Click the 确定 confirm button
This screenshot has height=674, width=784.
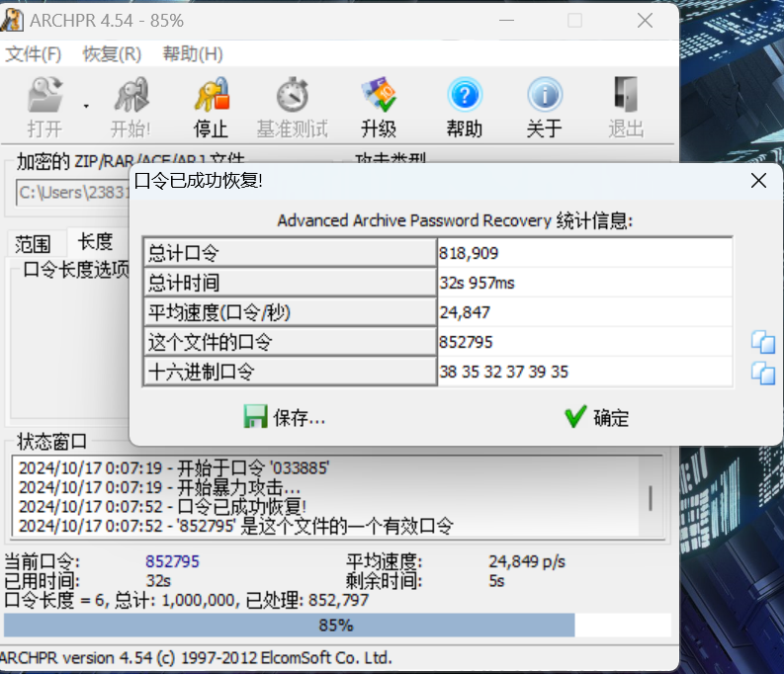596,417
